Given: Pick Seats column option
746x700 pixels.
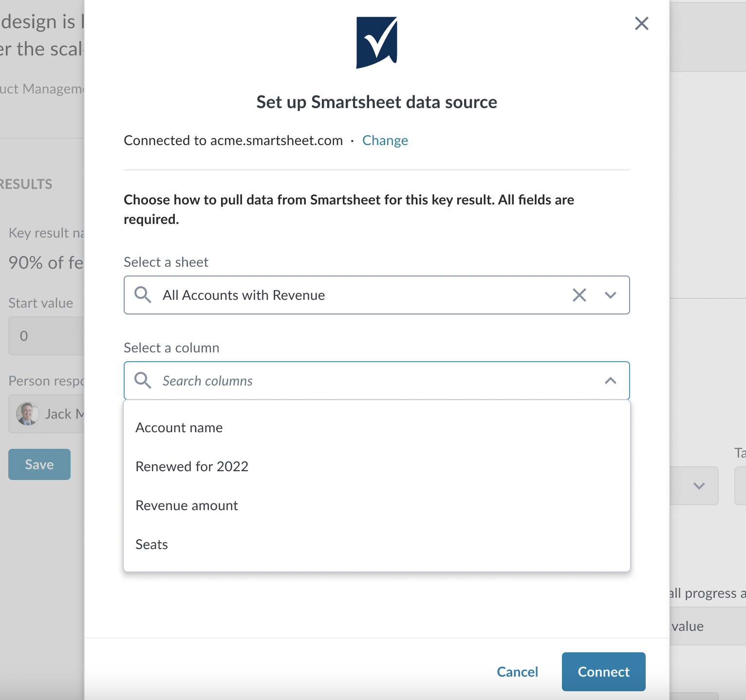Looking at the screenshot, I should (377, 544).
